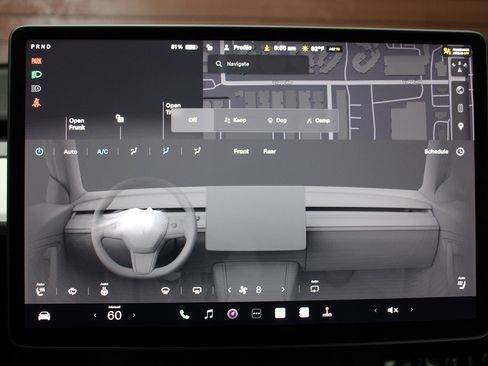The width and height of the screenshot is (488, 366).
Task: Open the all-apps ellipsis icon
Action: point(256,313)
